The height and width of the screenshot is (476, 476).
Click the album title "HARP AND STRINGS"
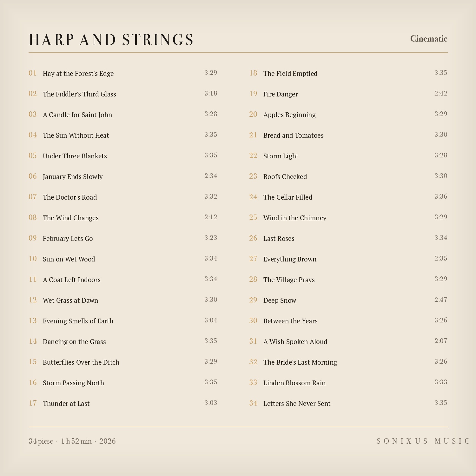coord(111,40)
